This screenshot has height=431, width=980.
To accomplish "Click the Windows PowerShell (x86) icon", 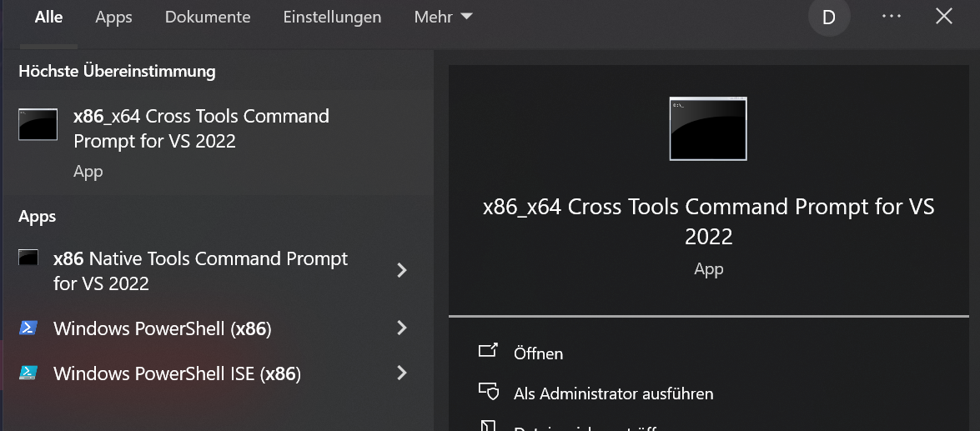I will 28,328.
